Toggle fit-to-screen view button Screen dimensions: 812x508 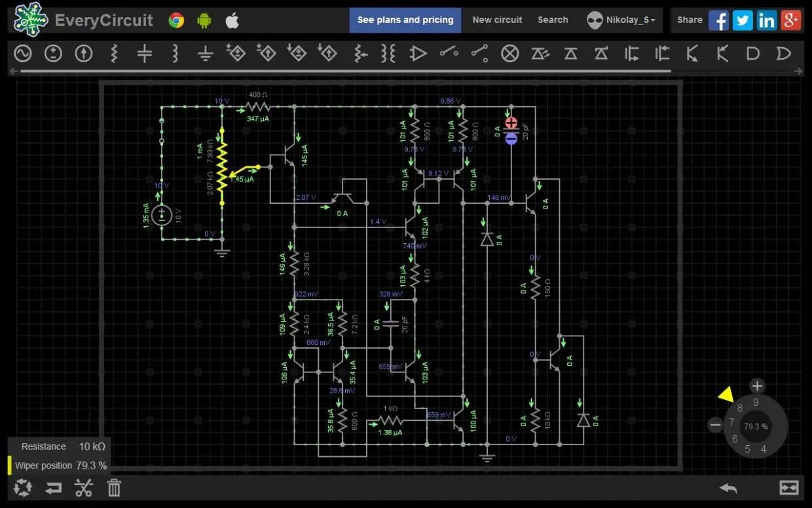pyautogui.click(x=789, y=488)
